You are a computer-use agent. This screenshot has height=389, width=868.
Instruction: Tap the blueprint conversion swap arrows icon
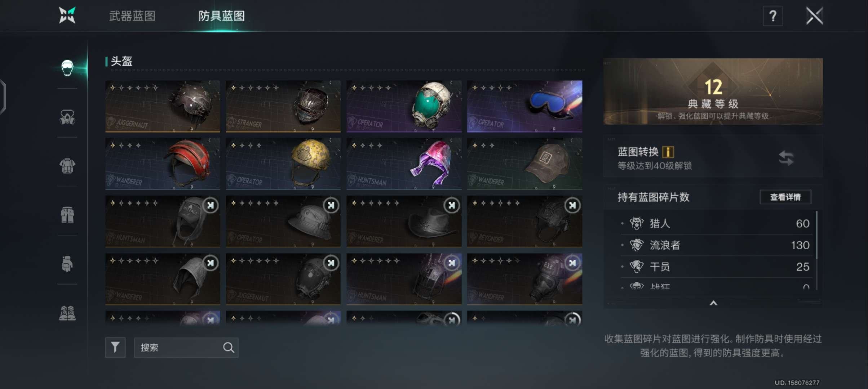pos(786,158)
